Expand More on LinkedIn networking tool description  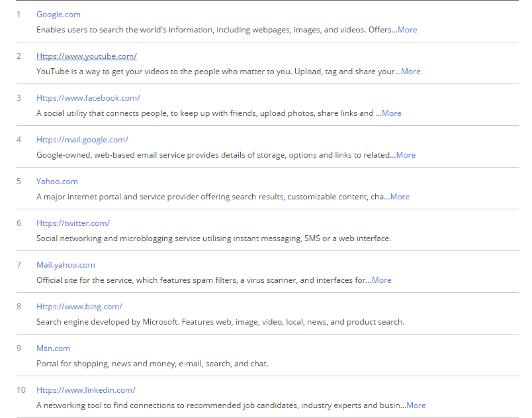(416, 406)
